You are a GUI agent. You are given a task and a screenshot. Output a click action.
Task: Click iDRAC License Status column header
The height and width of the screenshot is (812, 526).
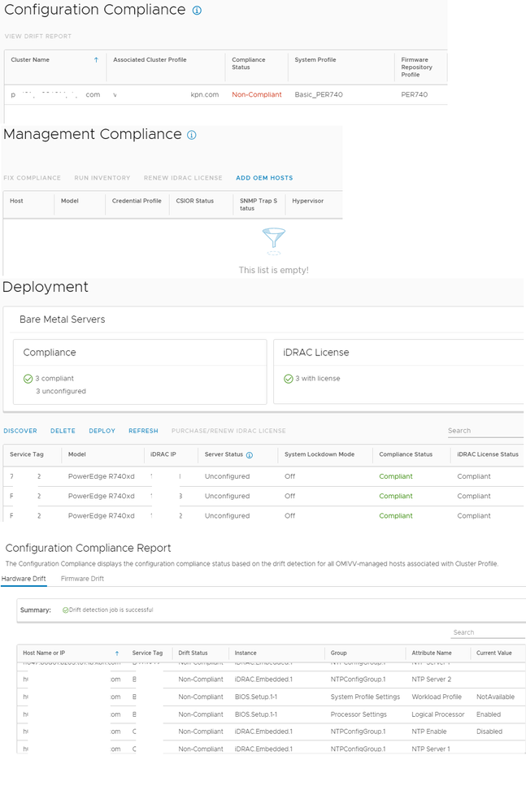tap(488, 454)
